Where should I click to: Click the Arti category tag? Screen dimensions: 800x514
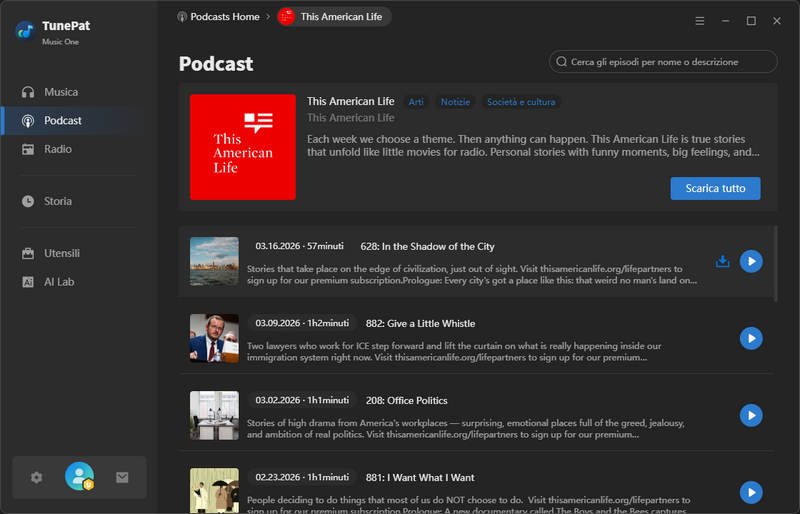pos(416,102)
